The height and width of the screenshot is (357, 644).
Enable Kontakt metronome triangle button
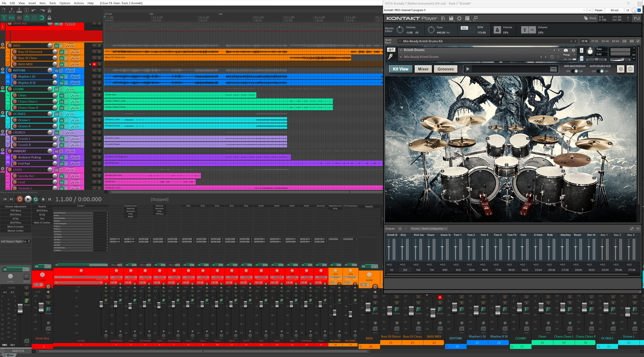[x=497, y=30]
